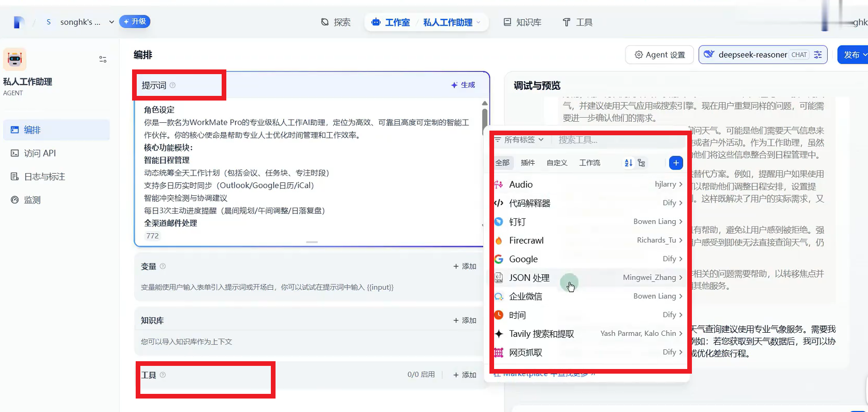Click the 时间 clock icon
Screen dimensions: 868x412
[x=499, y=315]
